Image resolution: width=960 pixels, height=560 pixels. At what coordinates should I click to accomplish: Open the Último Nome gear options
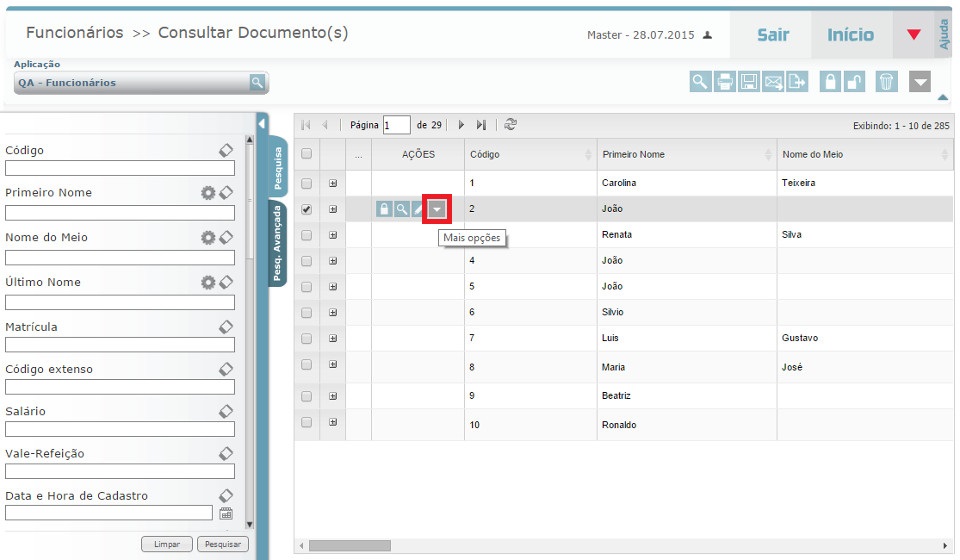coord(208,282)
